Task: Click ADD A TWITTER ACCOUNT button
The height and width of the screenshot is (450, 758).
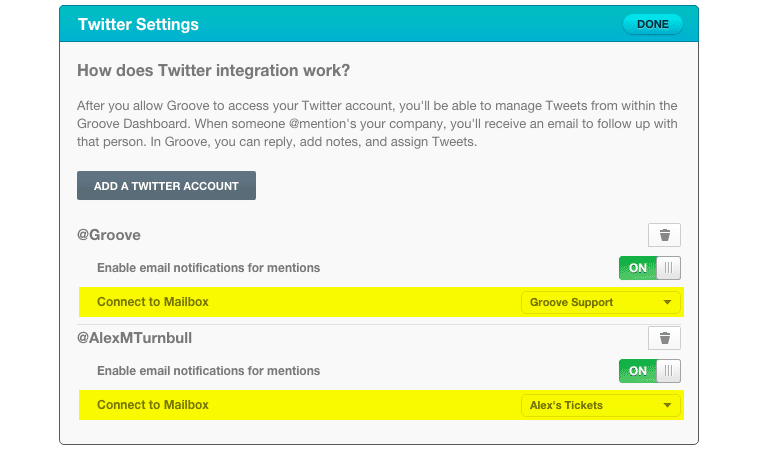Action: (x=166, y=186)
